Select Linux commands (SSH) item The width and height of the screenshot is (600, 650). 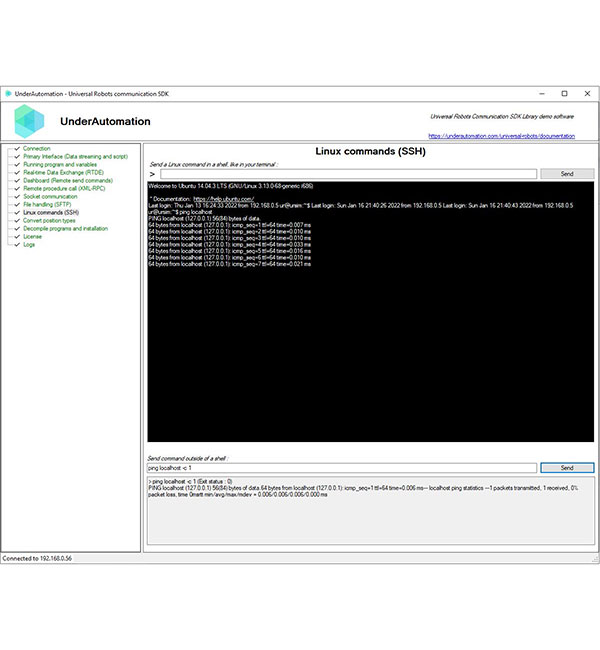pyautogui.click(x=51, y=212)
